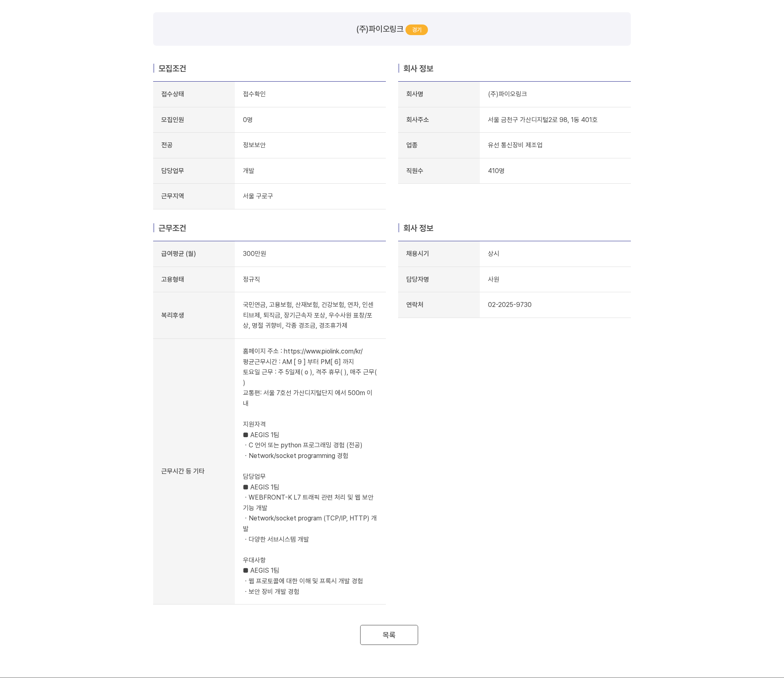784x678 pixels.
Task: Click the WEBFRONT-K L7 트래픽 관련 처리 line
Action: pos(308,502)
